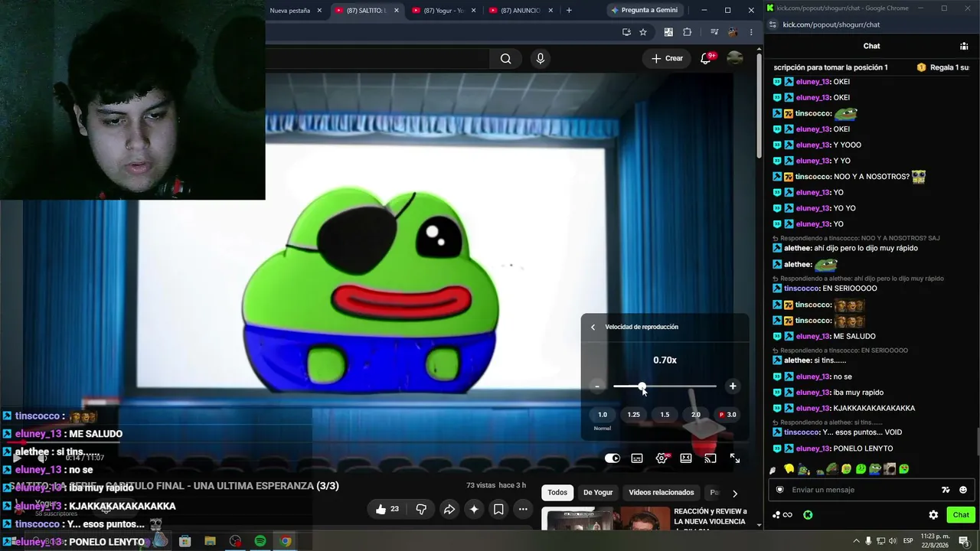This screenshot has height=551, width=980.
Task: Click the green Kick logo icon below chat input
Action: (x=808, y=515)
